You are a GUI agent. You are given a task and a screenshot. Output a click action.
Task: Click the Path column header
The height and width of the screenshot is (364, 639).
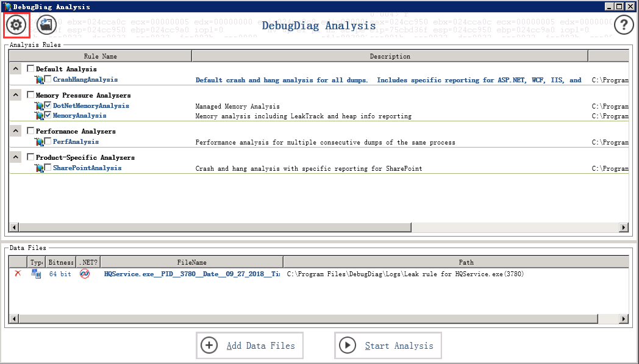pos(466,262)
